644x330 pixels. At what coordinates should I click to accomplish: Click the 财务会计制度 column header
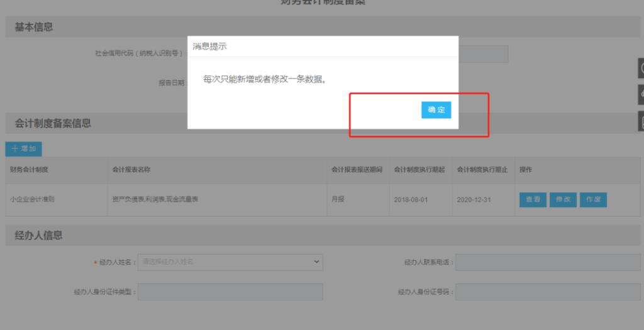[x=29, y=170]
